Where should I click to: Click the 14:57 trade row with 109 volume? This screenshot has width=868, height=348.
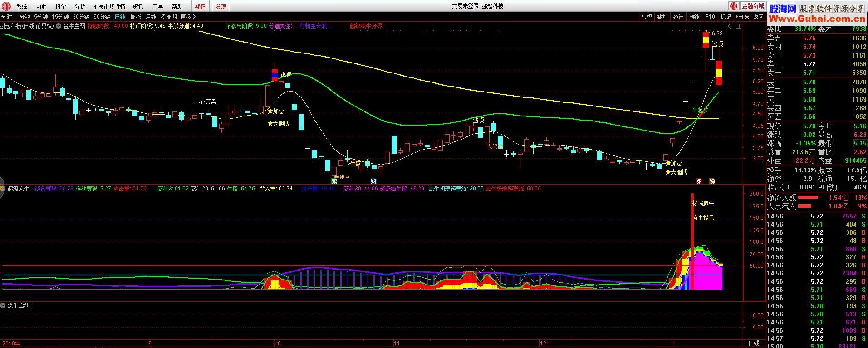817,338
